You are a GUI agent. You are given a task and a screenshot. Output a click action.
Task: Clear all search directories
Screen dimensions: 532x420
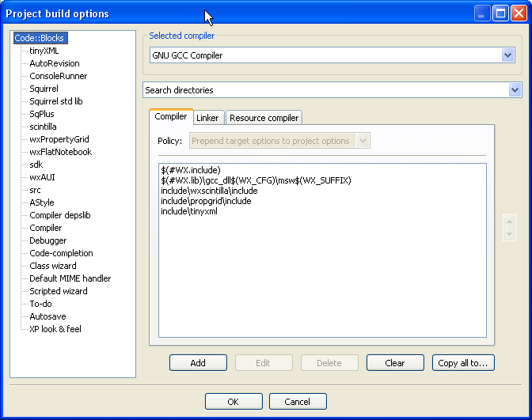click(x=395, y=363)
